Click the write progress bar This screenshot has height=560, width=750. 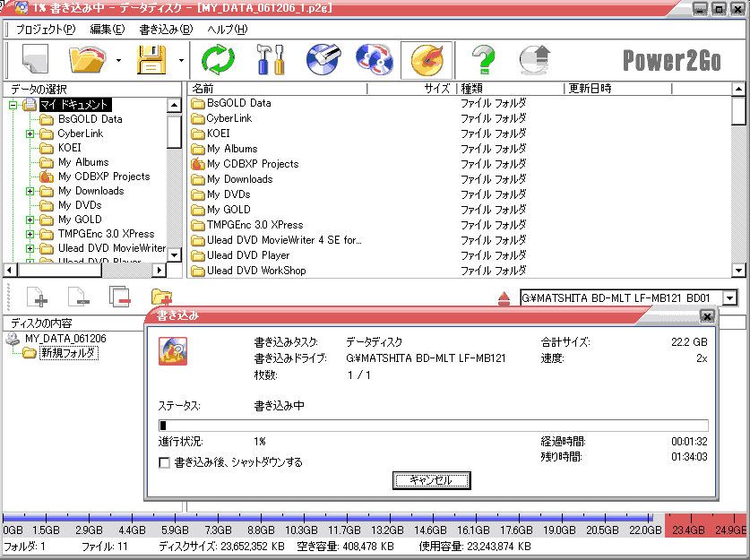point(434,425)
